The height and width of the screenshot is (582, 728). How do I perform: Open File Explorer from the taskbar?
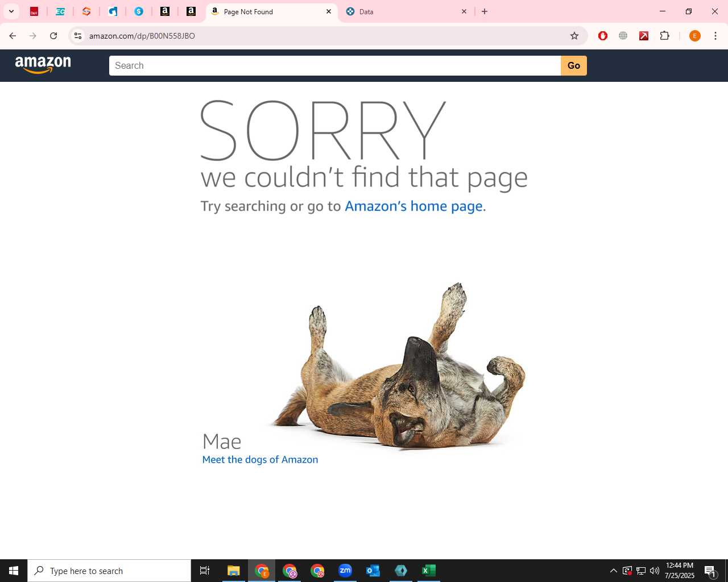click(x=234, y=571)
